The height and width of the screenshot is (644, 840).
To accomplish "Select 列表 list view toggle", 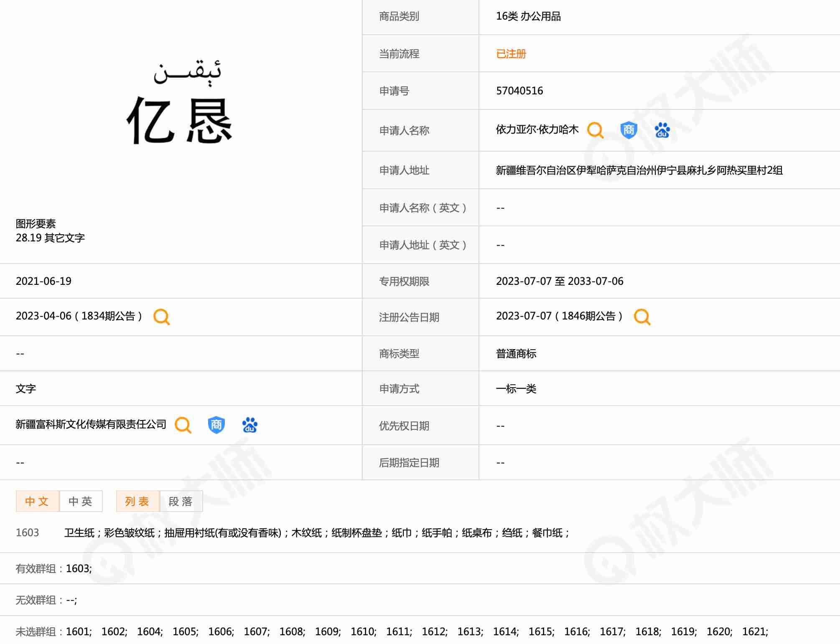I will point(137,501).
